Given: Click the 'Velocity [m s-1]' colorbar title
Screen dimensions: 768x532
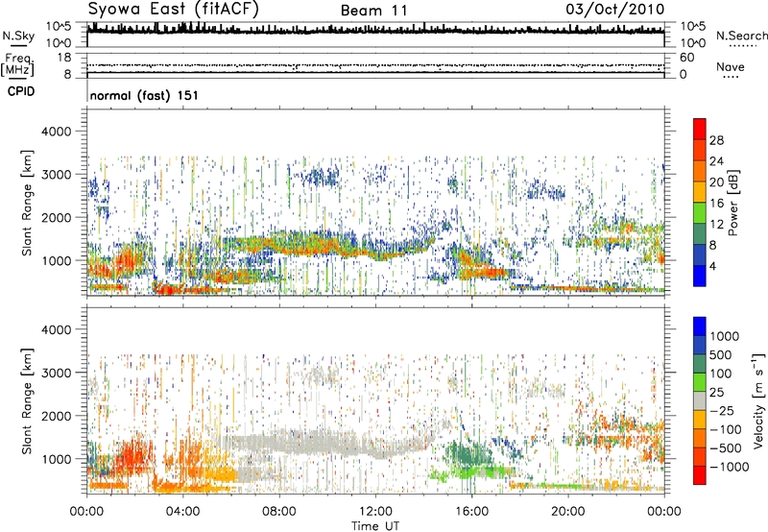Looking at the screenshot, I should coord(758,400).
